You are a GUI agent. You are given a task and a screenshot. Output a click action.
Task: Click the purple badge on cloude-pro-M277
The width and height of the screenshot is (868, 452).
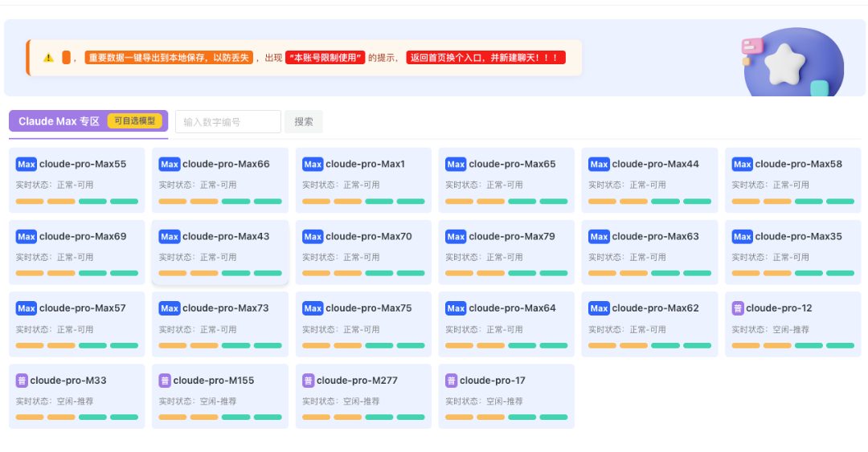[x=308, y=381]
